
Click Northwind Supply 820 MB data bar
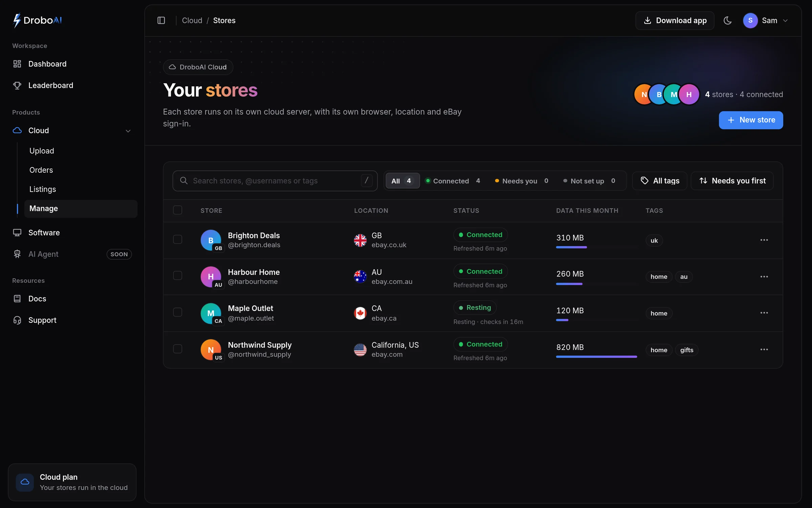pyautogui.click(x=596, y=357)
